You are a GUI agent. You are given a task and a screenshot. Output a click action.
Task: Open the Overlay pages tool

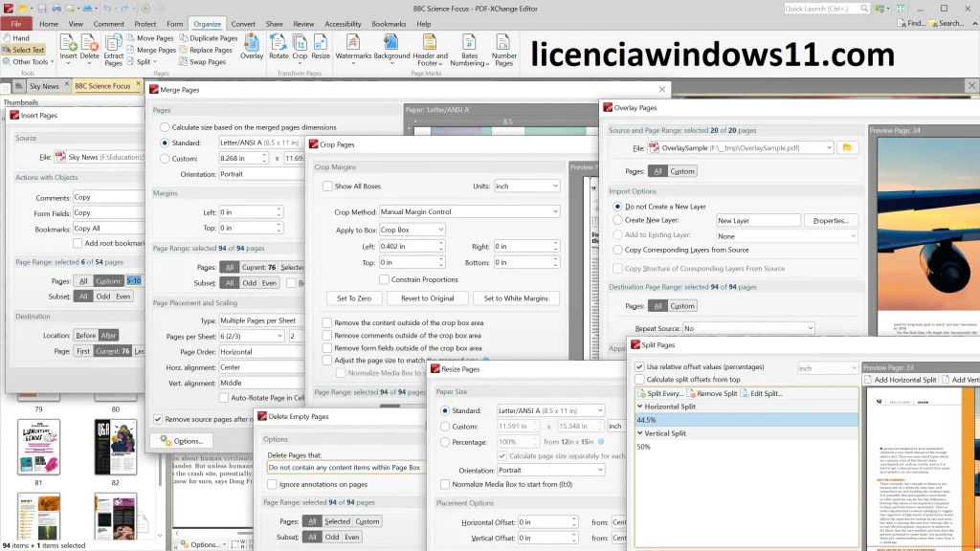point(252,48)
